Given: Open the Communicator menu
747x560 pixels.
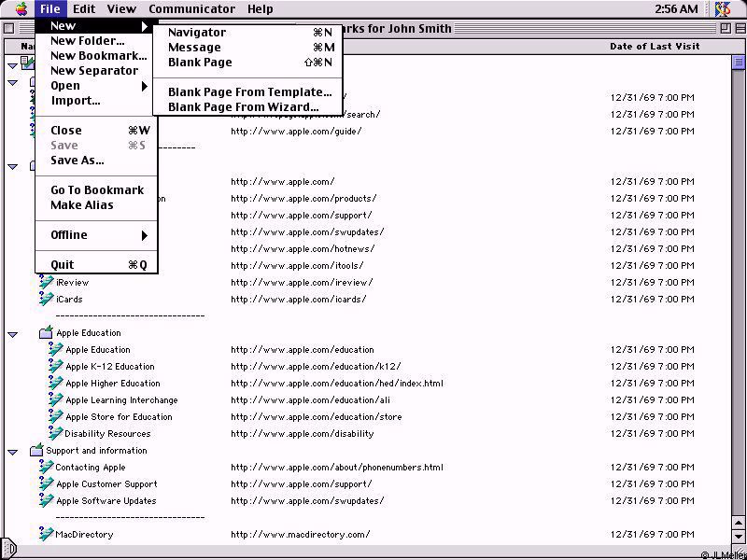Looking at the screenshot, I should pyautogui.click(x=191, y=8).
